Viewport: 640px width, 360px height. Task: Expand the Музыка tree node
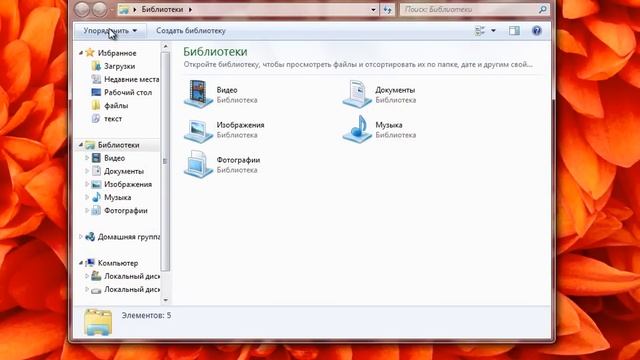pyautogui.click(x=87, y=197)
